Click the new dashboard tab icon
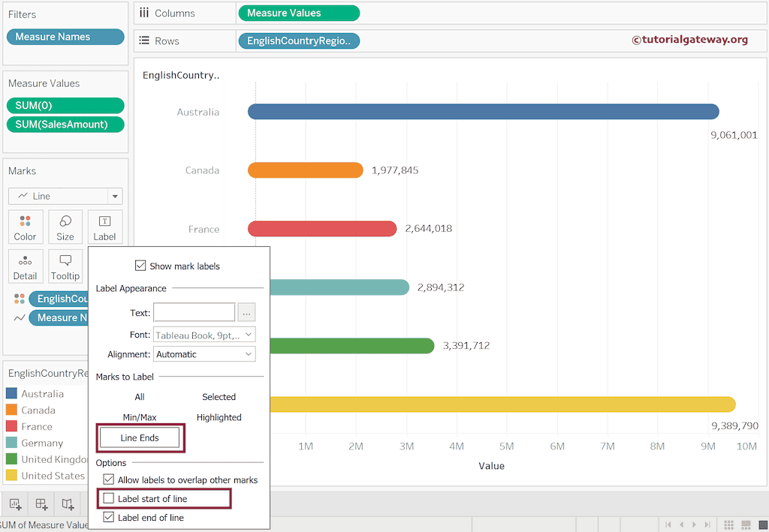Screen dimensions: 769x532 coord(42,503)
